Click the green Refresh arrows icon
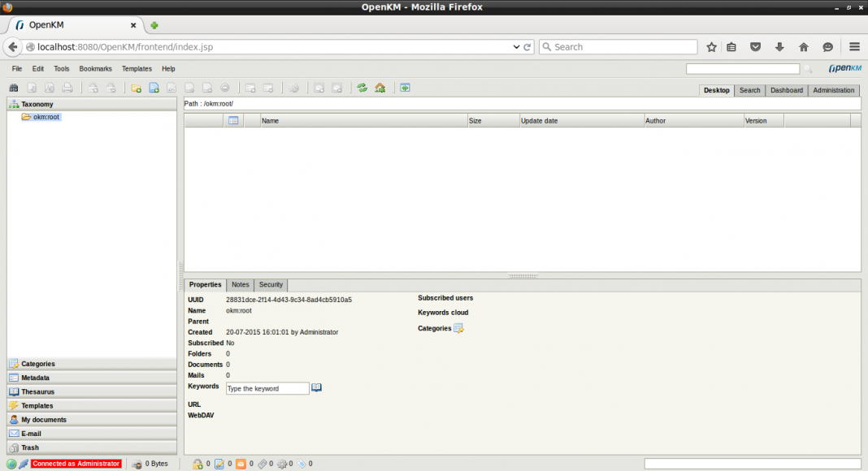The height and width of the screenshot is (471, 868). coord(362,88)
